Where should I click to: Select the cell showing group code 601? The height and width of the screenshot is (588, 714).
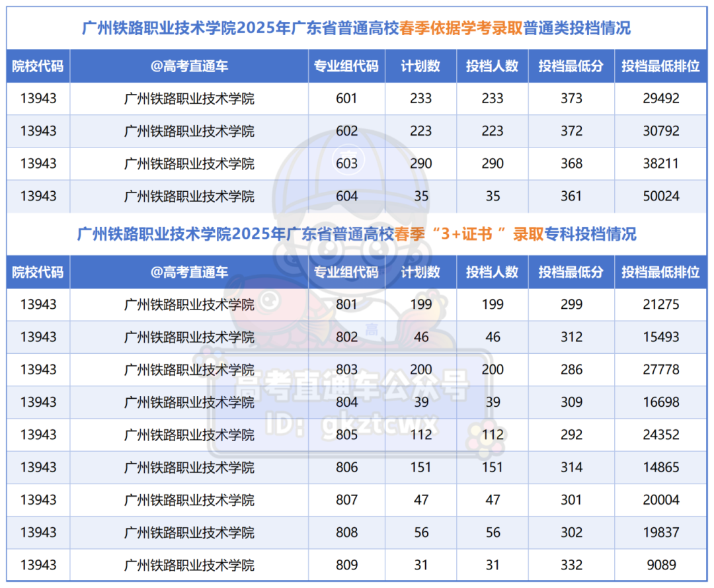(x=346, y=99)
